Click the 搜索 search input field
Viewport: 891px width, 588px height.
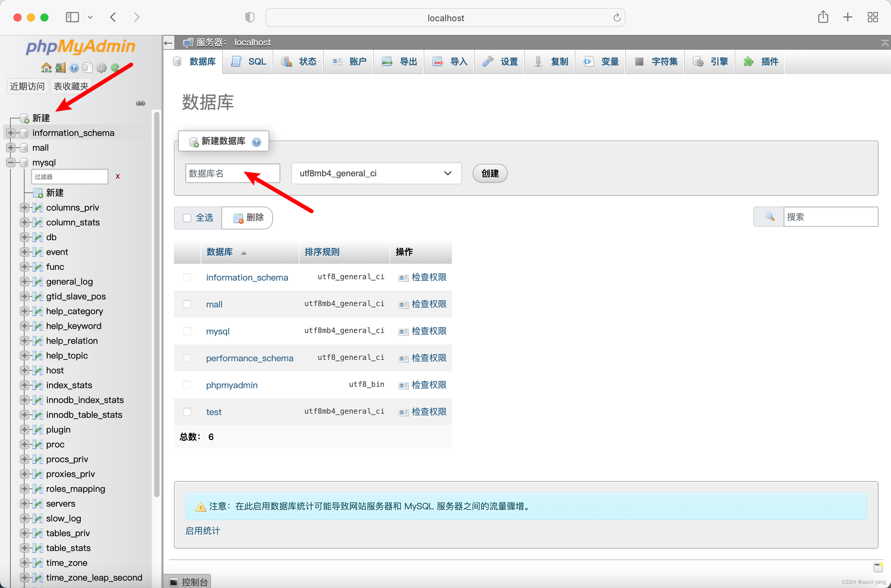pyautogui.click(x=831, y=217)
